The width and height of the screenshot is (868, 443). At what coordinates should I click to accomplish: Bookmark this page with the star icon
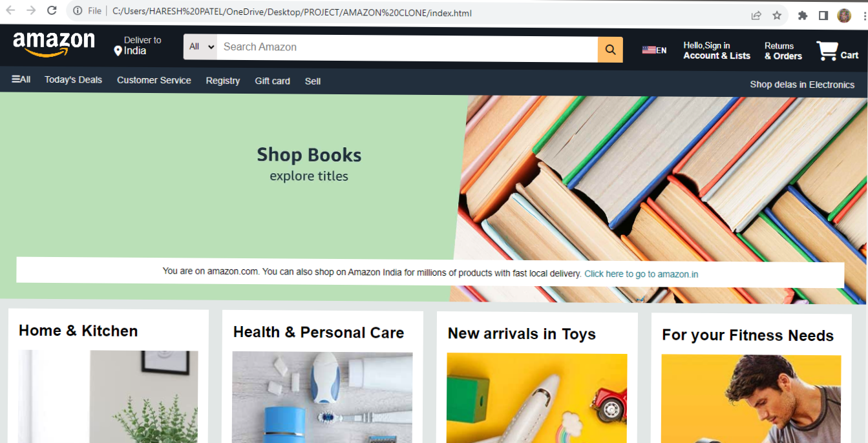click(x=777, y=15)
